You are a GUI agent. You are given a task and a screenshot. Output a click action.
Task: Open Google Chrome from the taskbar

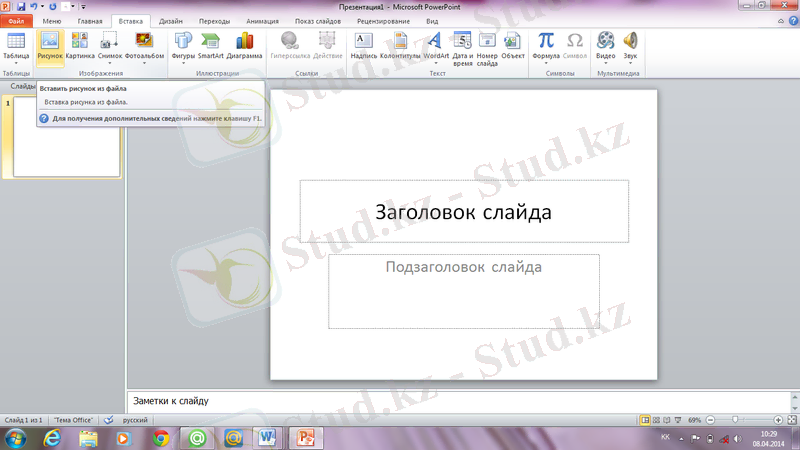pyautogui.click(x=161, y=438)
